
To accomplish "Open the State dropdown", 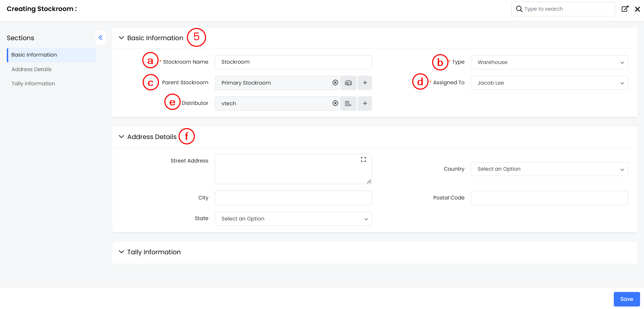I will click(x=293, y=219).
